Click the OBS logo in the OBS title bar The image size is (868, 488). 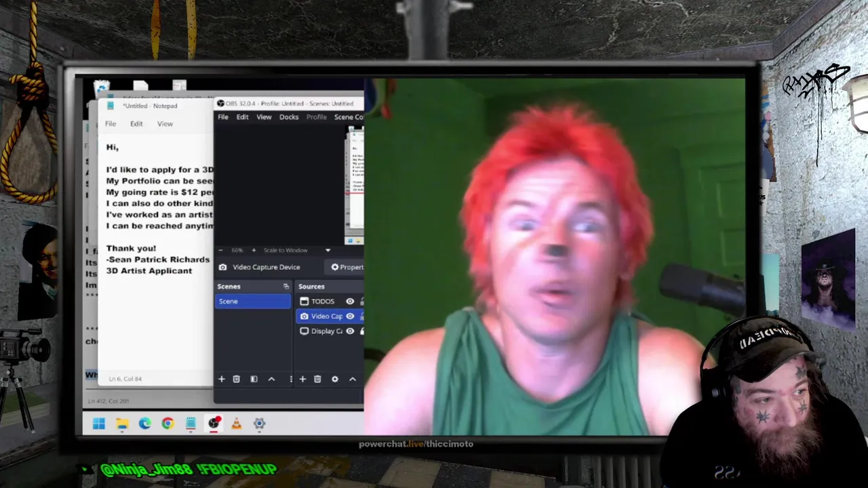220,103
